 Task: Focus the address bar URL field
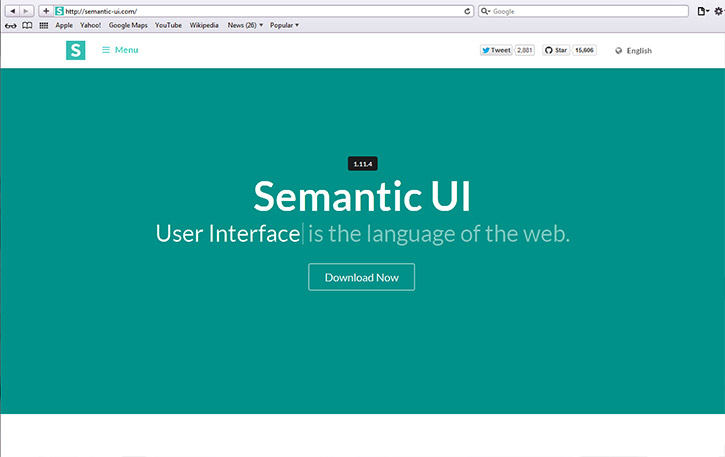coord(264,11)
